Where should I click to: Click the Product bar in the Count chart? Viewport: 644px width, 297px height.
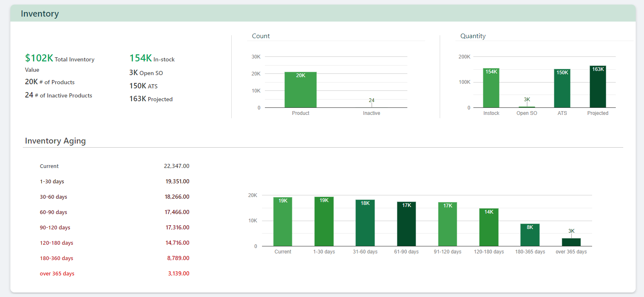300,89
